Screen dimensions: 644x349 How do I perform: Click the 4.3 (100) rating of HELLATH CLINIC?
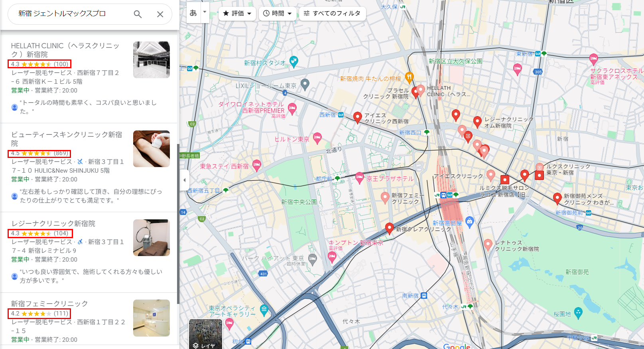pyautogui.click(x=39, y=64)
